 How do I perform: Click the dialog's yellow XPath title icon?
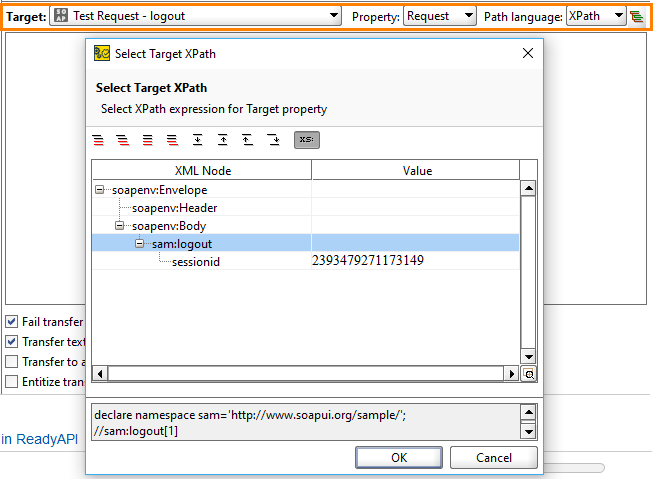pyautogui.click(x=102, y=54)
